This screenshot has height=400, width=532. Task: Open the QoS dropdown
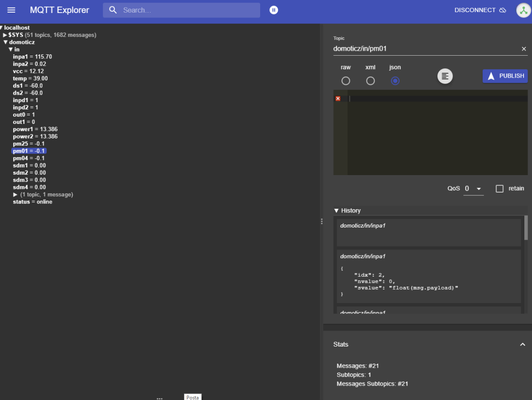point(473,189)
